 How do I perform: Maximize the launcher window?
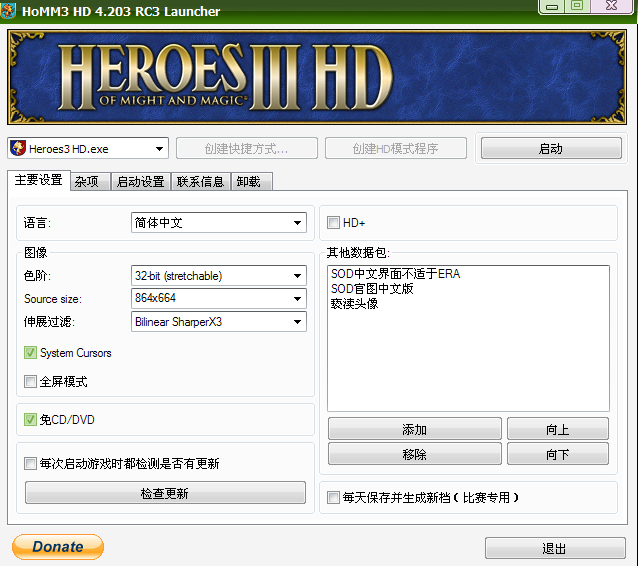(577, 6)
